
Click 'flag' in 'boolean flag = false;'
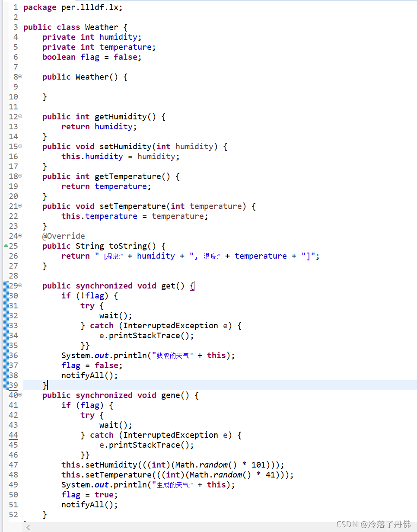coord(90,57)
